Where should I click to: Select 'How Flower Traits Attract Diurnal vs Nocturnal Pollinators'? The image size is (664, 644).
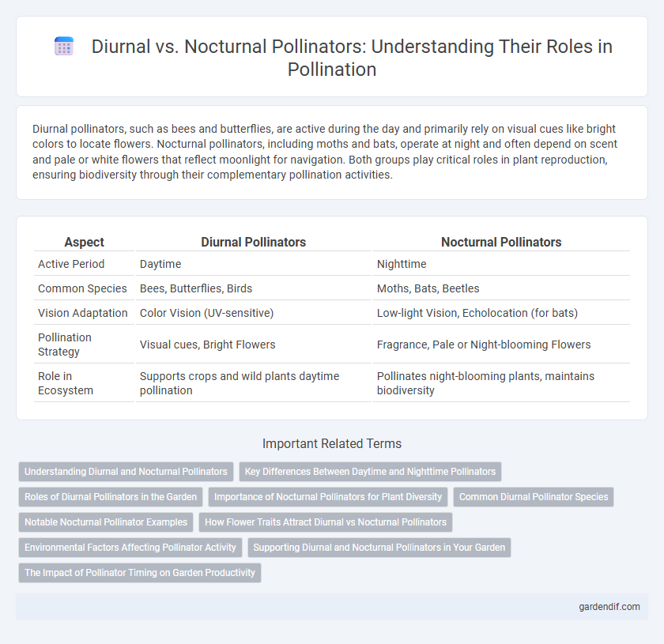[x=326, y=522]
